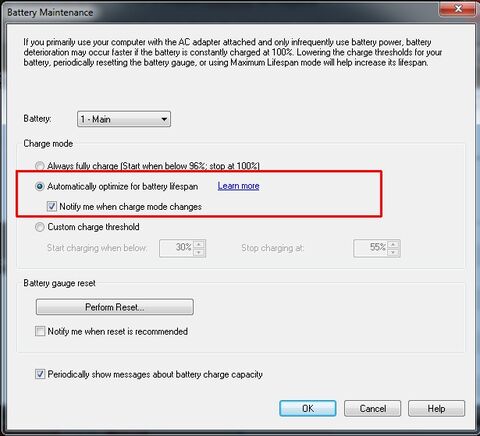The width and height of the screenshot is (480, 436).
Task: Click the Perform Reset button
Action: point(115,307)
